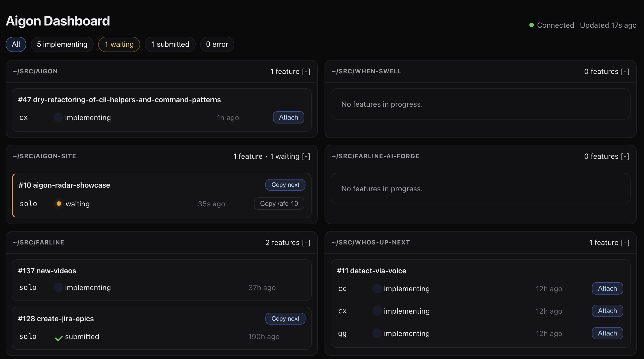Collapse the ~/SRC/WHEN-SWELL card
This screenshot has width=644, height=359.
tap(625, 71)
